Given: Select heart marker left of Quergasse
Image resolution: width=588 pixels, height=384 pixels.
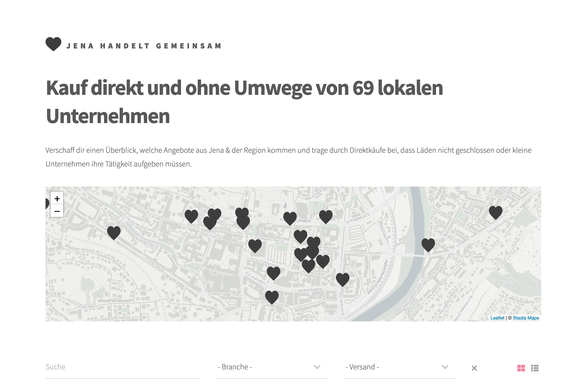Looking at the screenshot, I should coord(191,216).
